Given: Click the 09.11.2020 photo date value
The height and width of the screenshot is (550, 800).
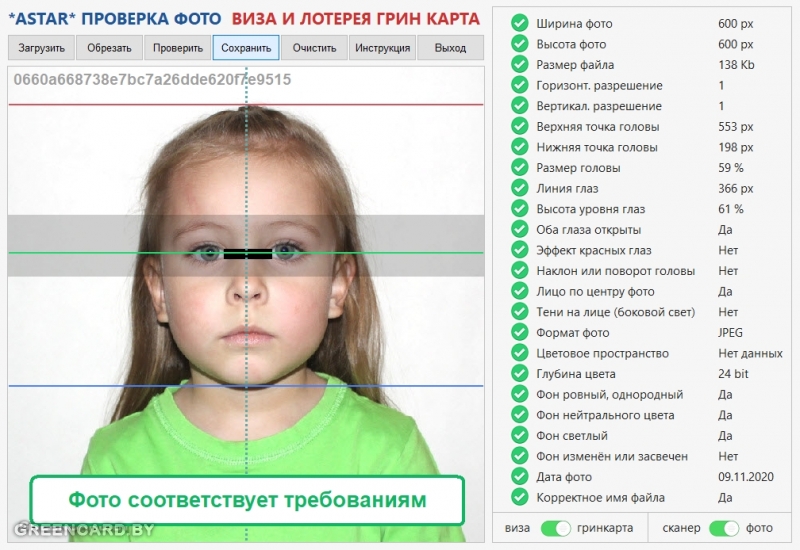Looking at the screenshot, I should [x=746, y=477].
